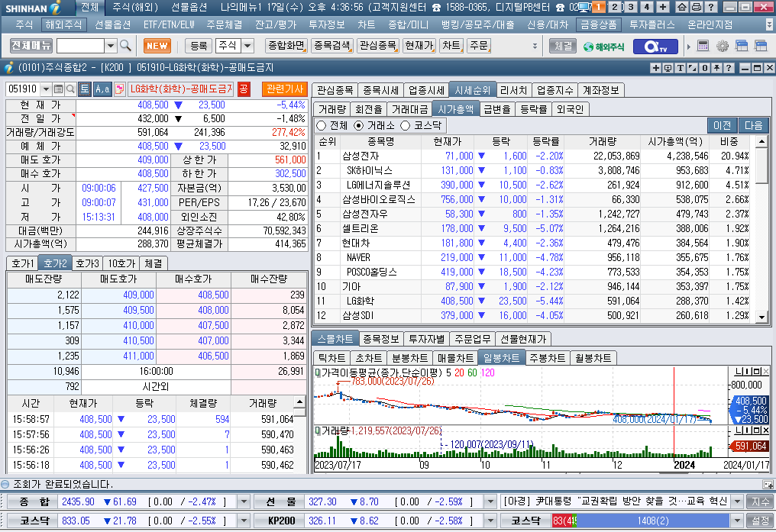The width and height of the screenshot is (776, 532).
Task: Open the first window layout icon in toolbar
Action: pos(742,46)
